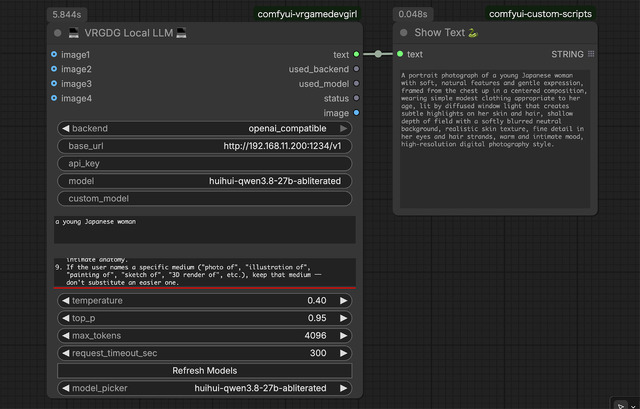The image size is (640, 409).
Task: Click the max_tokens value 4096
Action: [315, 336]
